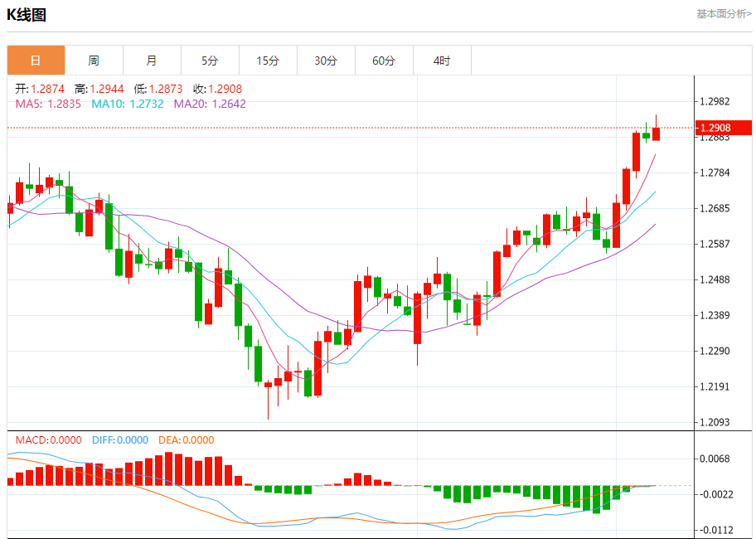
Task: Click the MA20 indicator label
Action: (x=210, y=104)
